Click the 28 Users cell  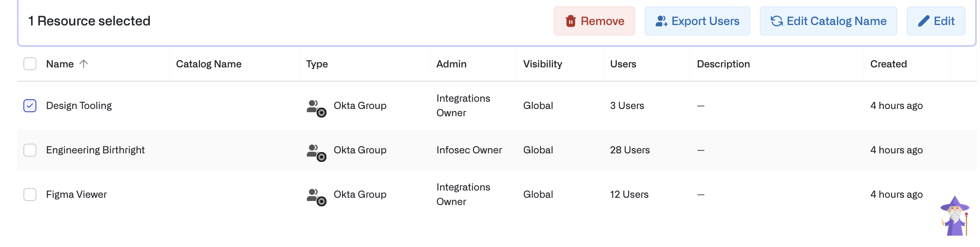tap(630, 150)
